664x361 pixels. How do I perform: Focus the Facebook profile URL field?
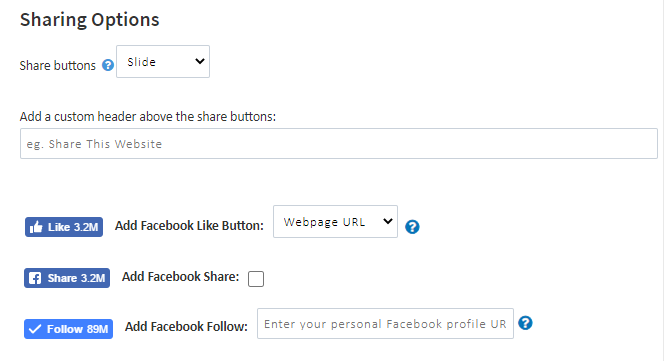[x=385, y=323]
